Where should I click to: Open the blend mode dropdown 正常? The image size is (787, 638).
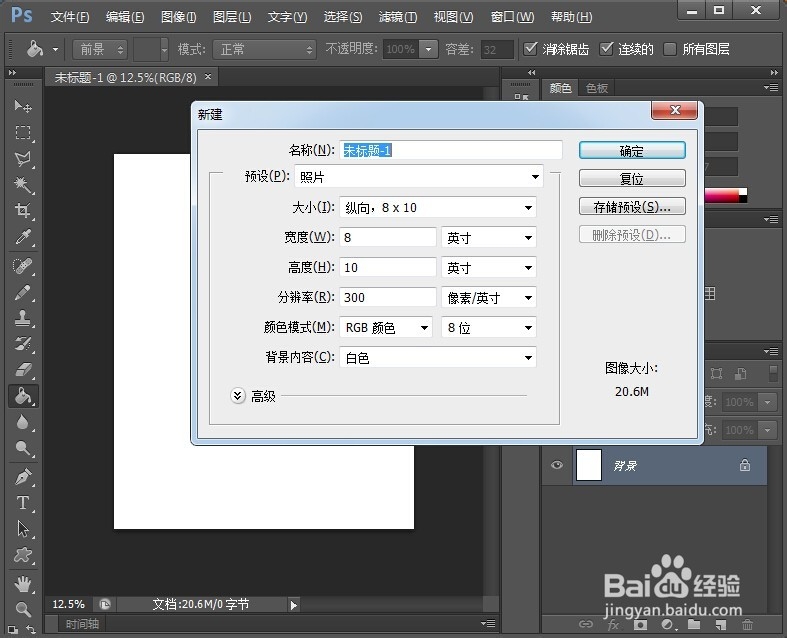click(x=265, y=49)
